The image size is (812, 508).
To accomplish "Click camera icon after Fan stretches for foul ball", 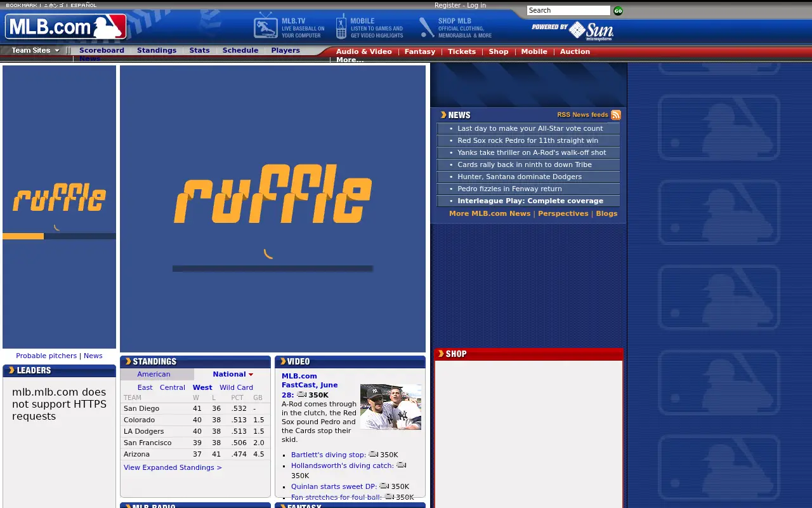I will 389,497.
